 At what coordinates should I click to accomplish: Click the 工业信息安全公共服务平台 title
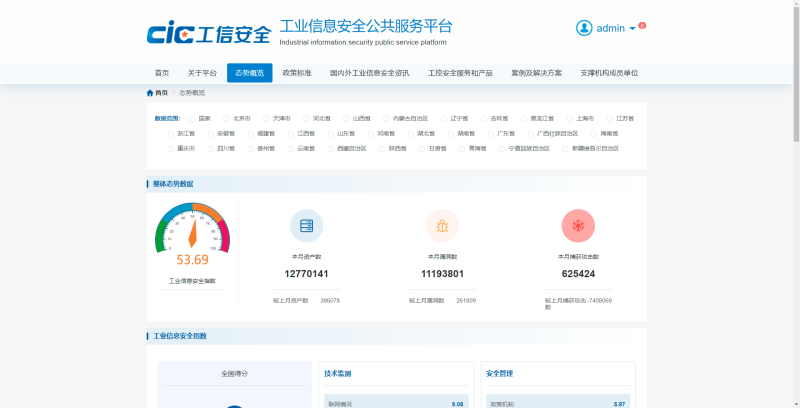(366, 26)
